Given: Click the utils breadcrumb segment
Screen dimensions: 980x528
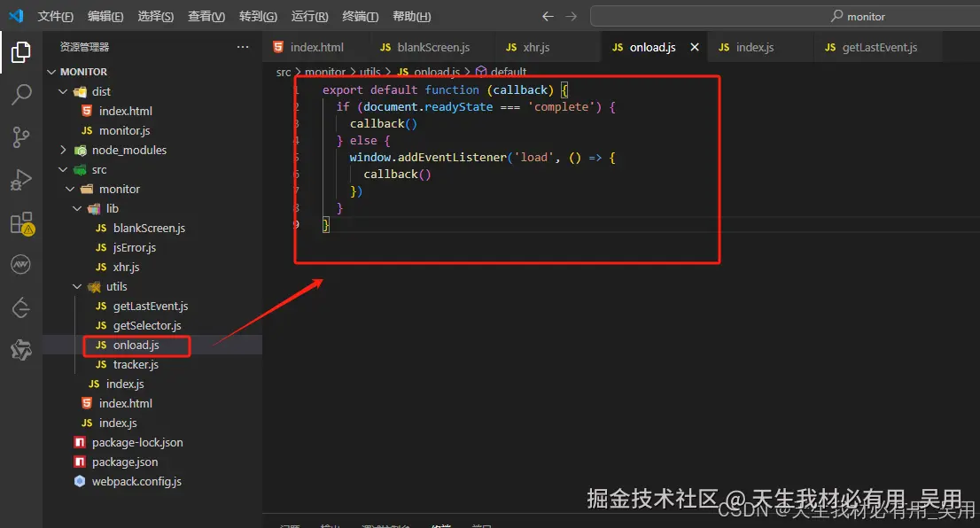Looking at the screenshot, I should click(370, 72).
